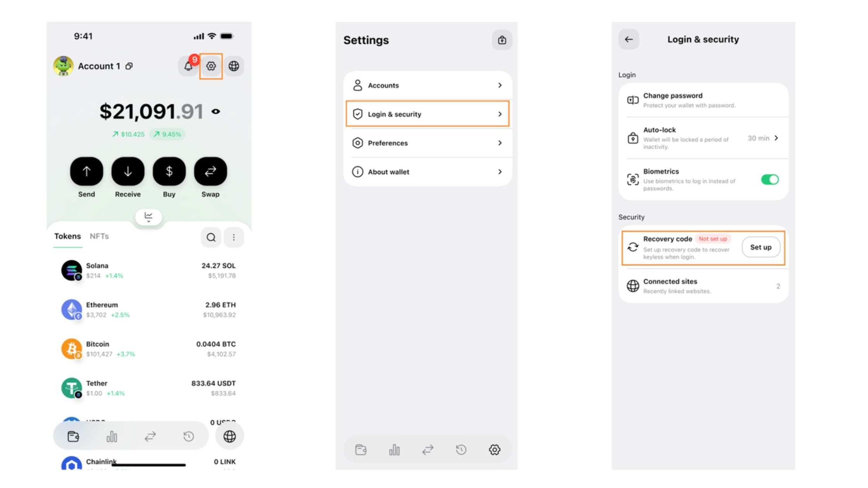Open the notifications bell with badge 9

point(188,66)
